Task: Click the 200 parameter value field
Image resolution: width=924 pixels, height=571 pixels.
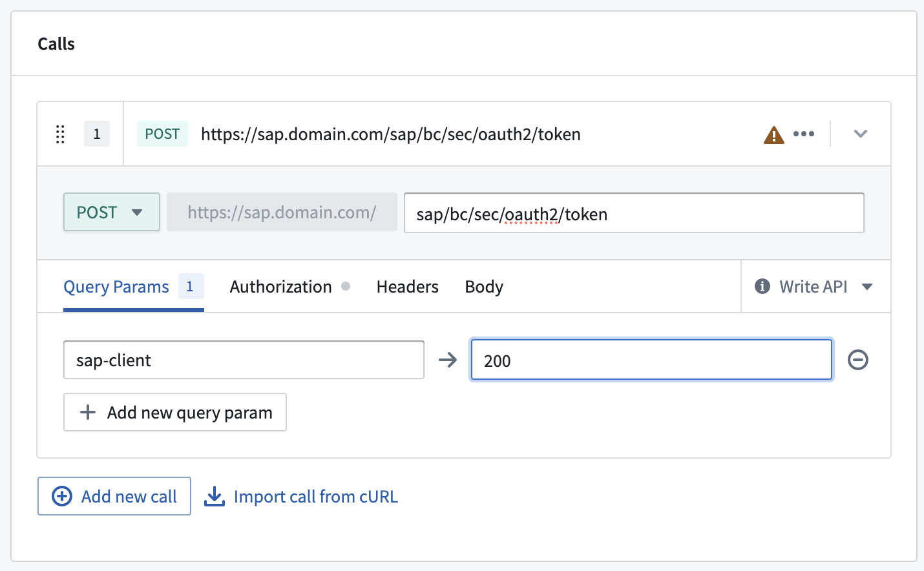Action: [x=651, y=360]
